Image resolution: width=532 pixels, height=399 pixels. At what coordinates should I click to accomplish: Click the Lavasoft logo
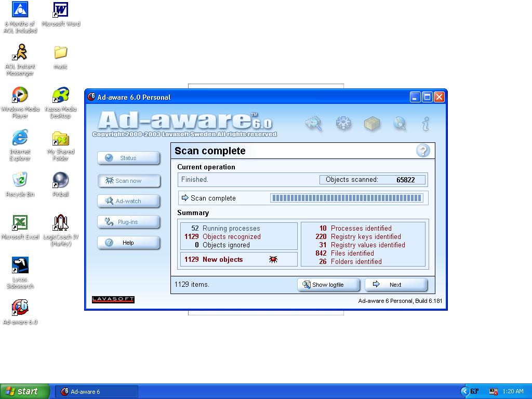click(113, 300)
